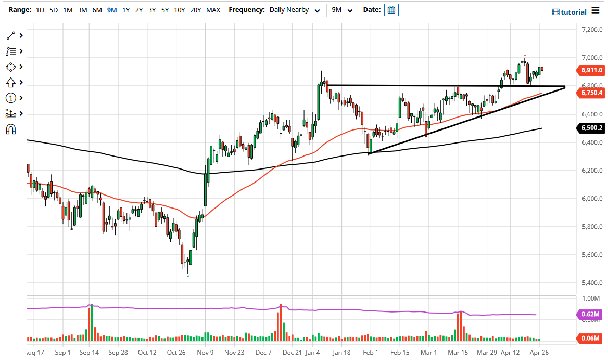Select the measurement tool
608x364 pixels.
pos(10,113)
